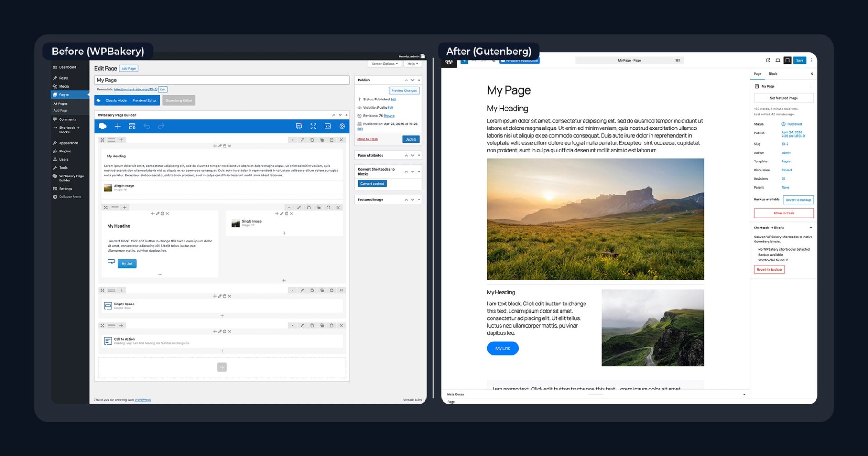This screenshot has width=868, height=456.
Task: Switch to the Block tab
Action: (x=773, y=74)
